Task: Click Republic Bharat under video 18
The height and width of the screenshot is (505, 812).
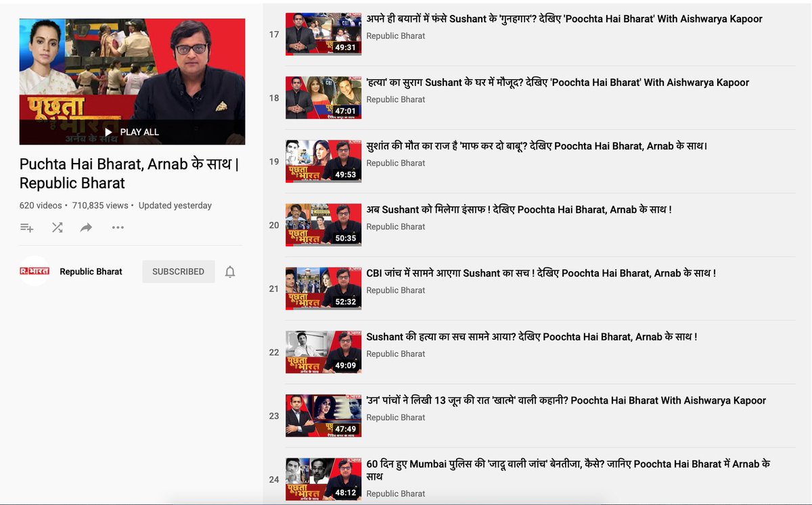Action: 396,99
